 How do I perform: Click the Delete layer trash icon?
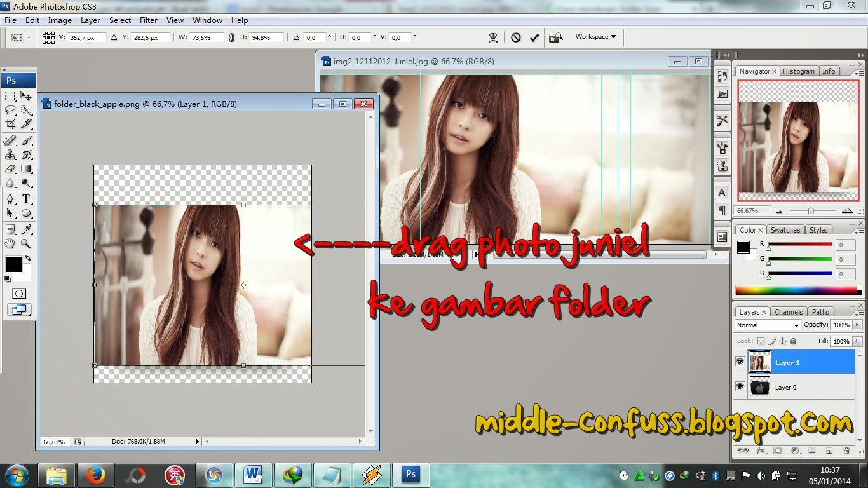pyautogui.click(x=846, y=451)
